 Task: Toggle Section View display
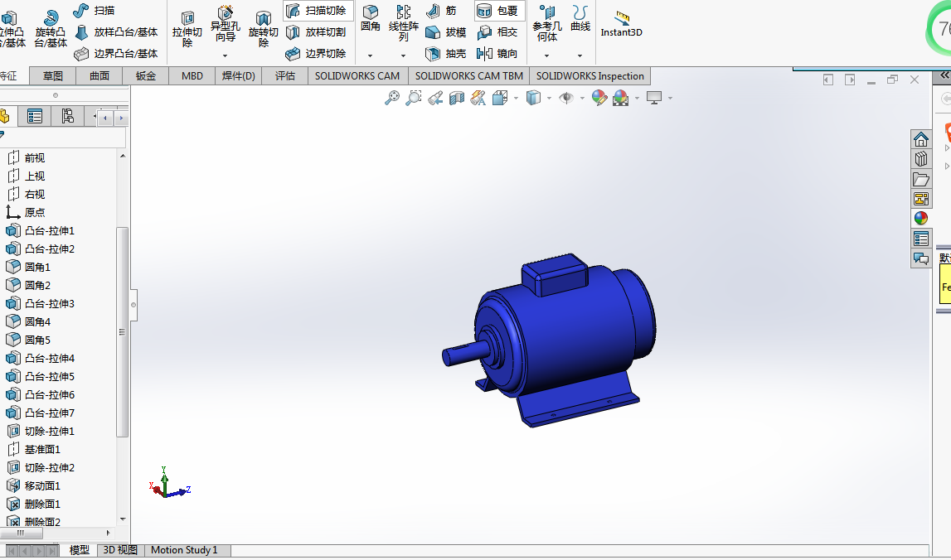456,98
